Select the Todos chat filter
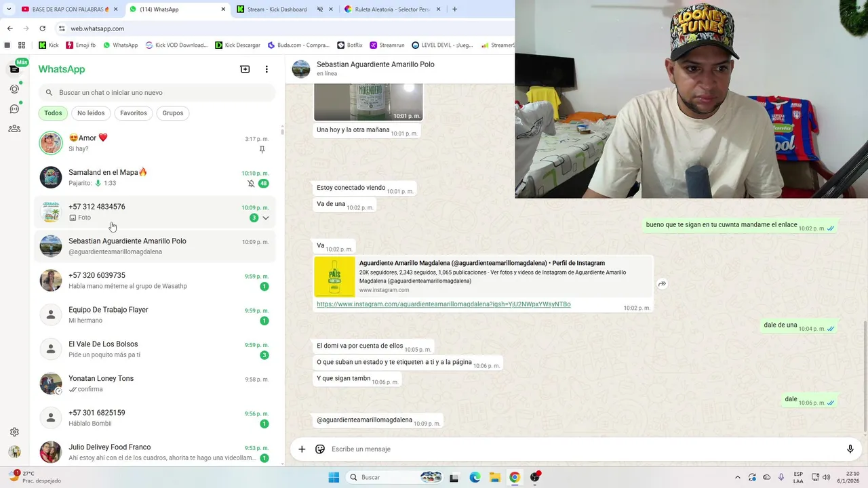The width and height of the screenshot is (868, 488). click(x=53, y=113)
